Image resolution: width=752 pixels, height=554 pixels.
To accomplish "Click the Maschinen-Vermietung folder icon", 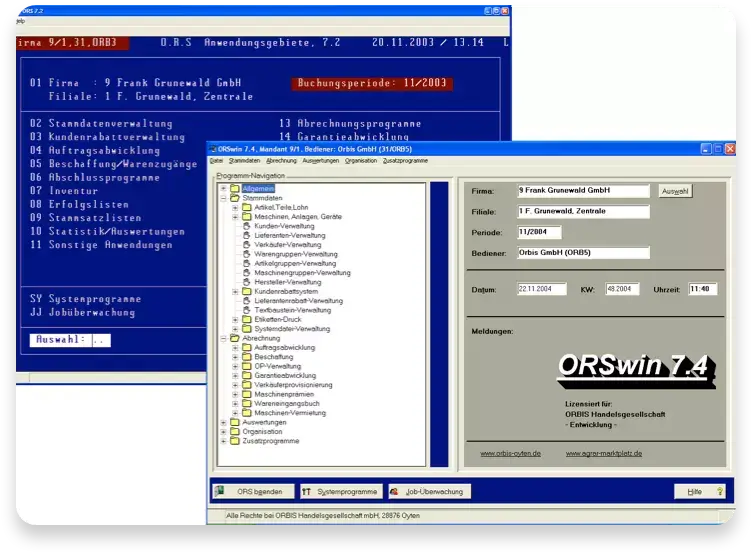I will tap(247, 413).
